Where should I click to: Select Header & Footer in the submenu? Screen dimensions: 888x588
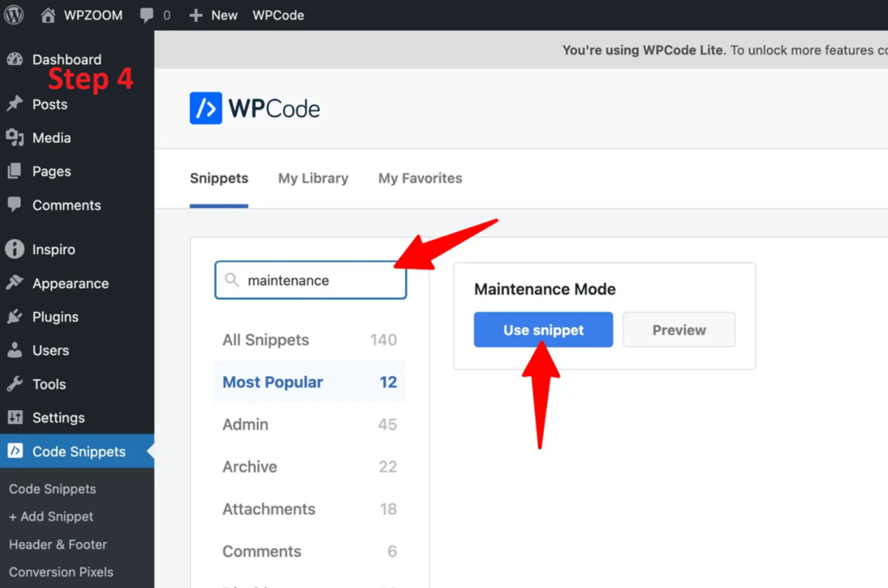pos(57,545)
